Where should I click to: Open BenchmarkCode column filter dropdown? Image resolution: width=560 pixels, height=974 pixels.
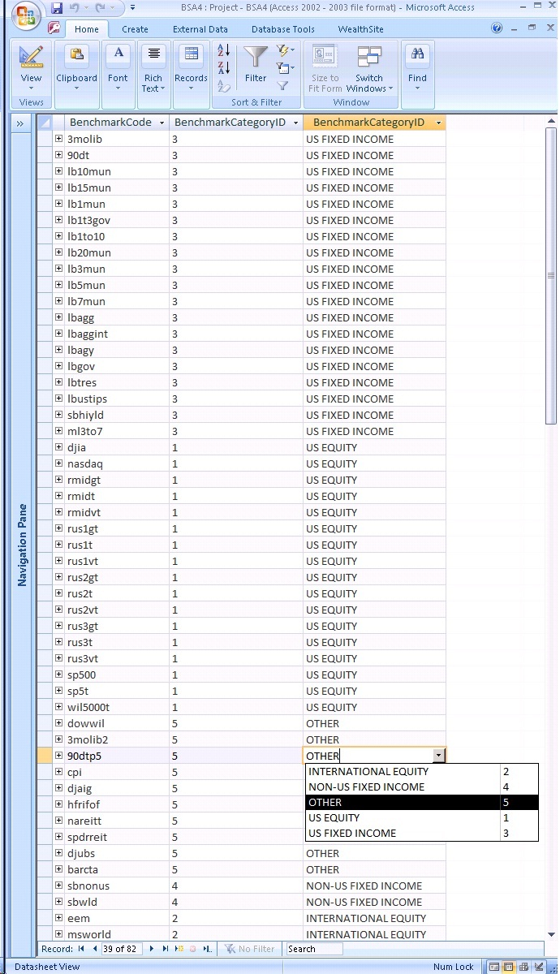(x=162, y=123)
